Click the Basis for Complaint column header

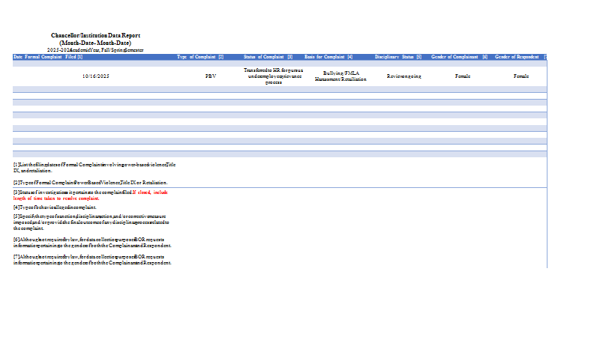tap(328, 57)
